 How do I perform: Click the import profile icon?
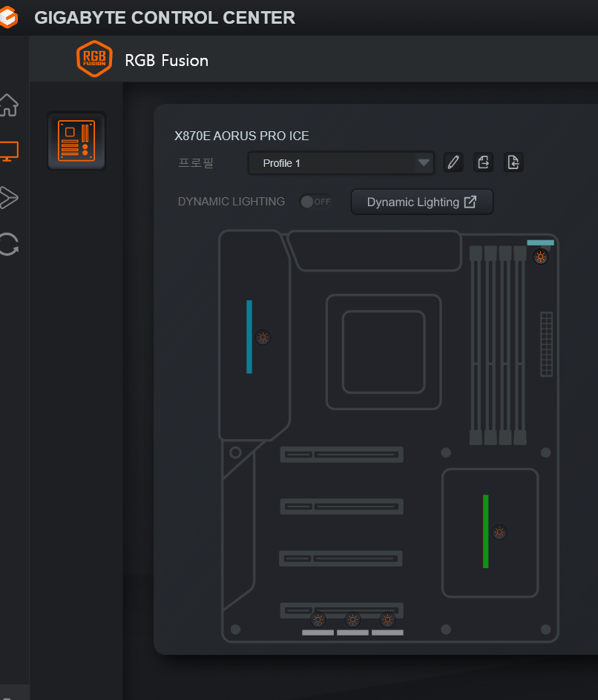[513, 162]
